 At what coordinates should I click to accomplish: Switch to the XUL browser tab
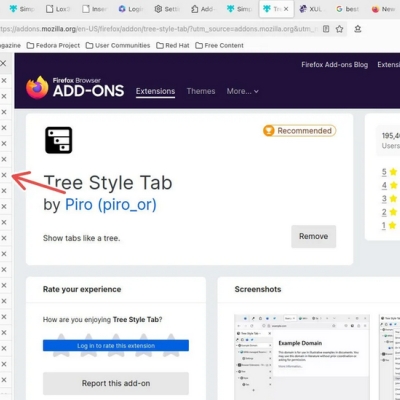310,9
